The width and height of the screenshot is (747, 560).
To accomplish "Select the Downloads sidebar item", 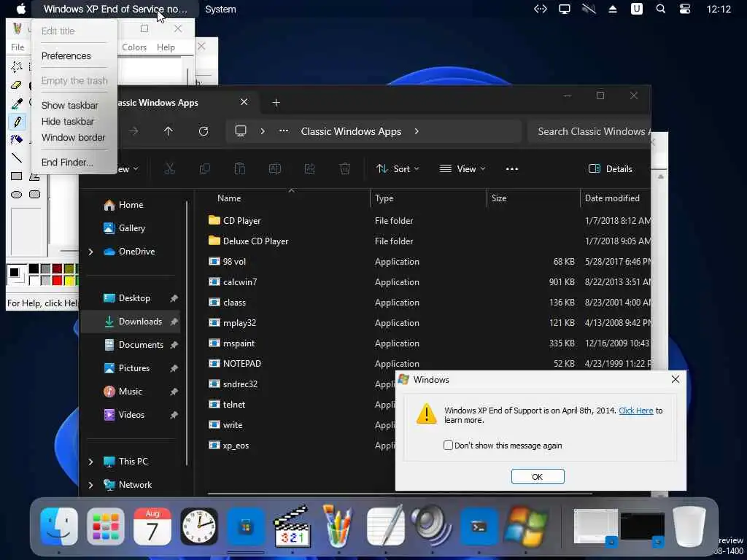I will tap(131, 322).
